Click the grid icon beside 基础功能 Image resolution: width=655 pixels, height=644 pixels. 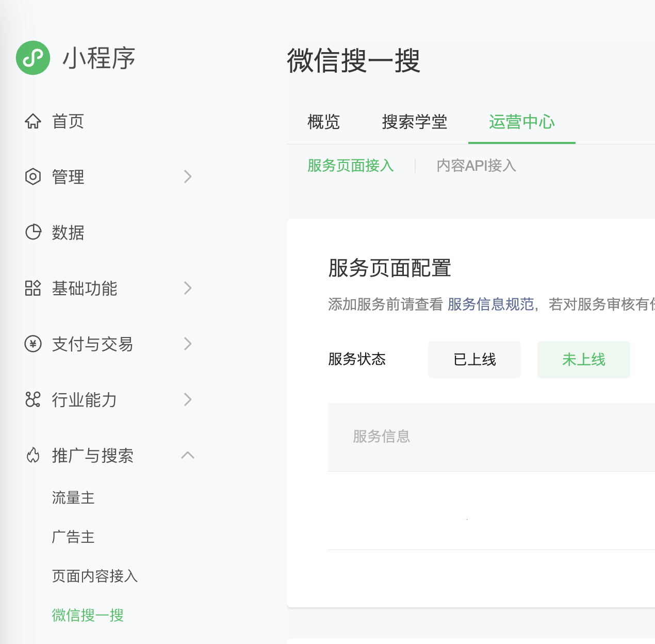click(33, 288)
